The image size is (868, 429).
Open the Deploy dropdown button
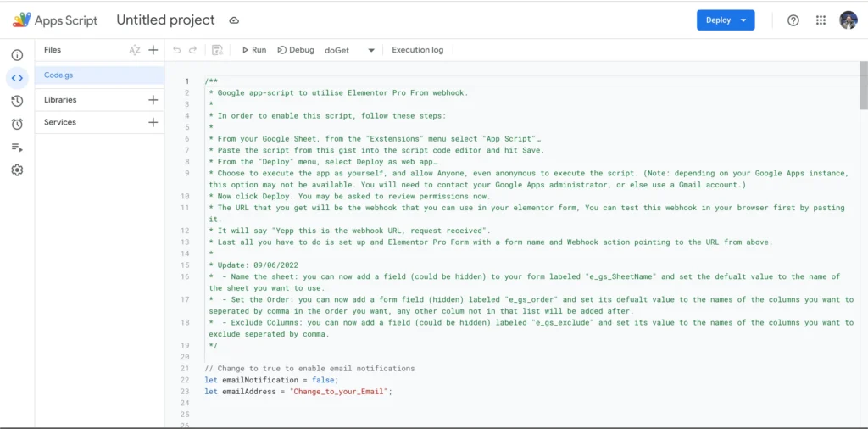[726, 20]
